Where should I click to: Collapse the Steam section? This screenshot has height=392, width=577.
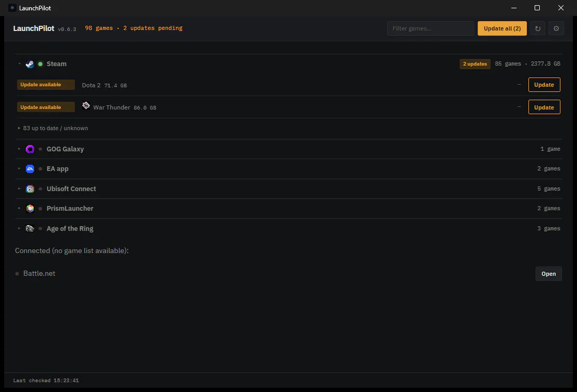[x=19, y=64]
